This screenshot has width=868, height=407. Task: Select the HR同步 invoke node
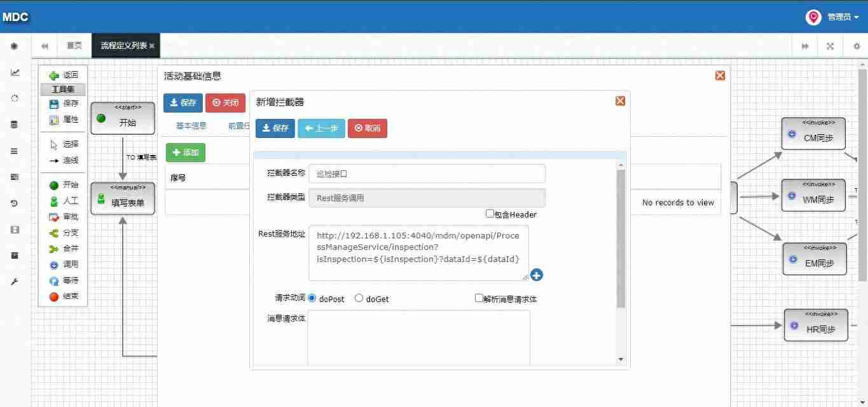pos(816,325)
